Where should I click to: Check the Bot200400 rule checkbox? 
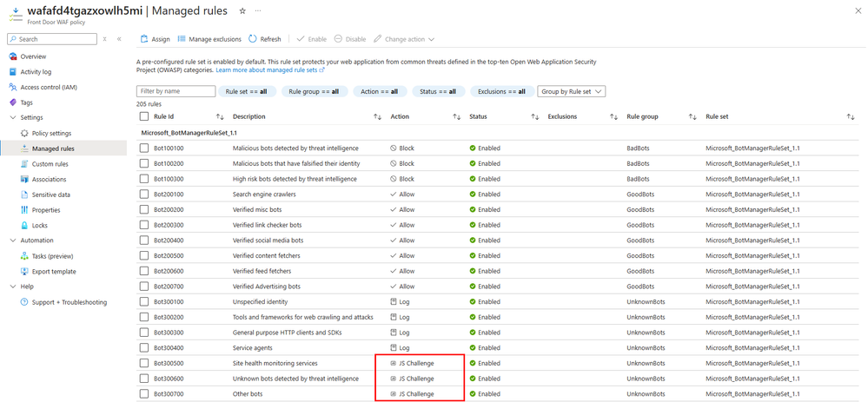144,241
